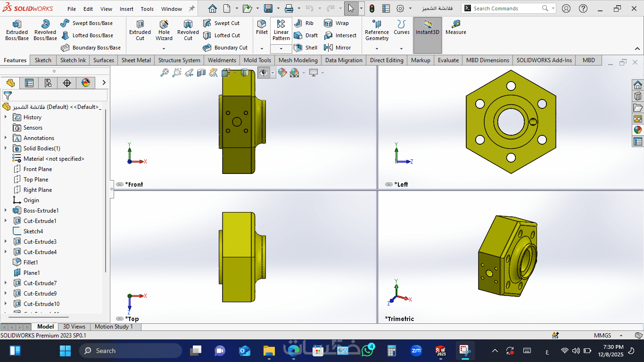This screenshot has width=644, height=362.
Task: Open the Tools menu
Action: 147,9
